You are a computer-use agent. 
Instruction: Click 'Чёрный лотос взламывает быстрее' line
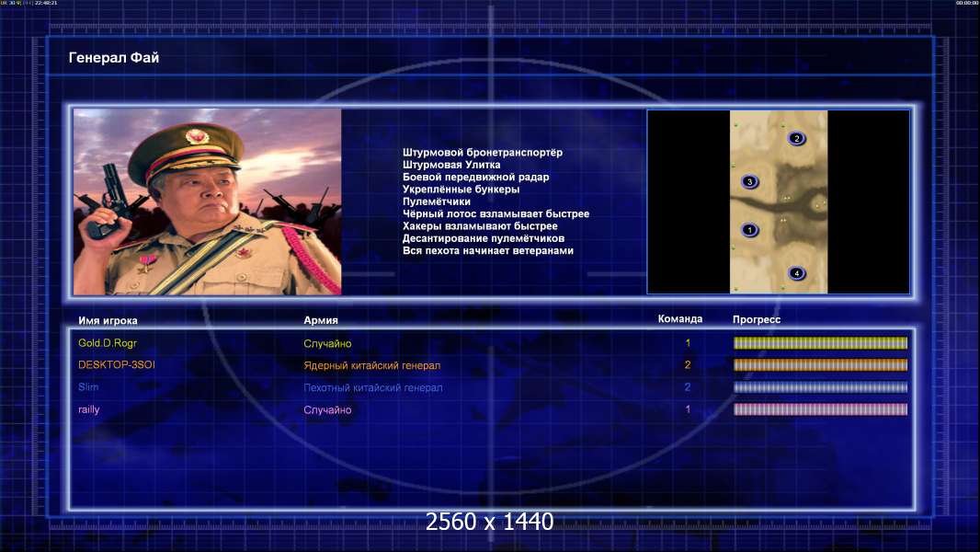(496, 213)
